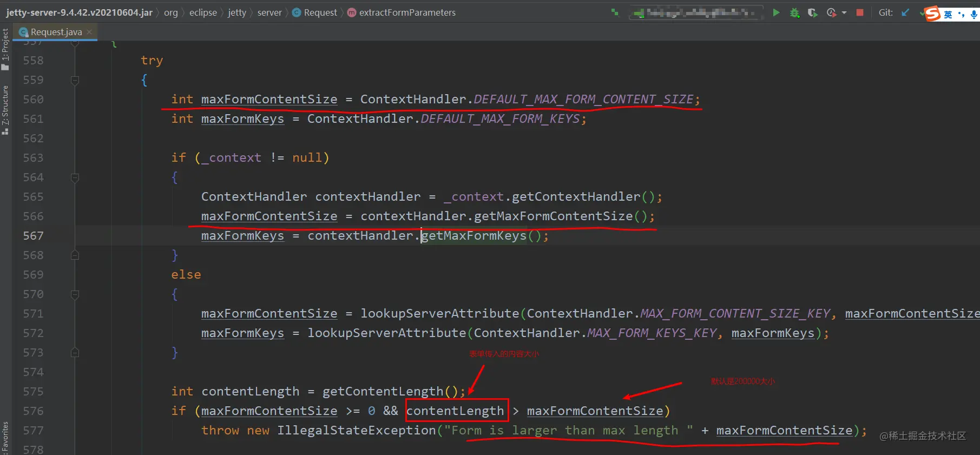980x455 pixels.
Task: Click the else keyword on line 569
Action: click(186, 275)
